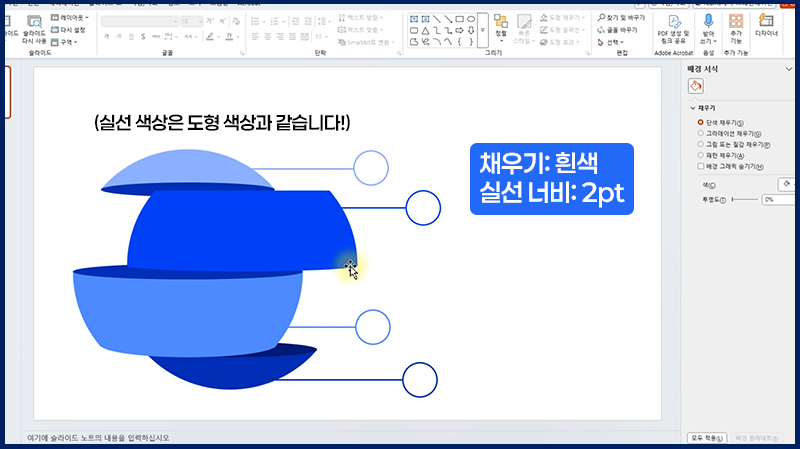The width and height of the screenshot is (800, 449).
Task: Click the align text left icon
Action: click(x=255, y=37)
